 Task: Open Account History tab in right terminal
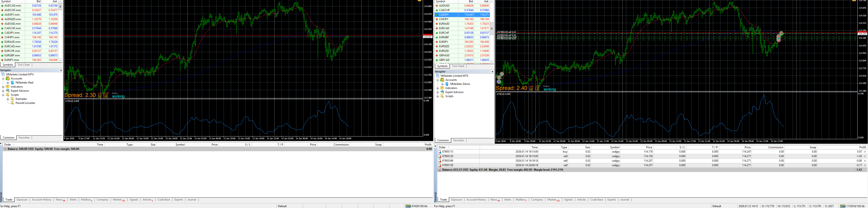coord(476,200)
